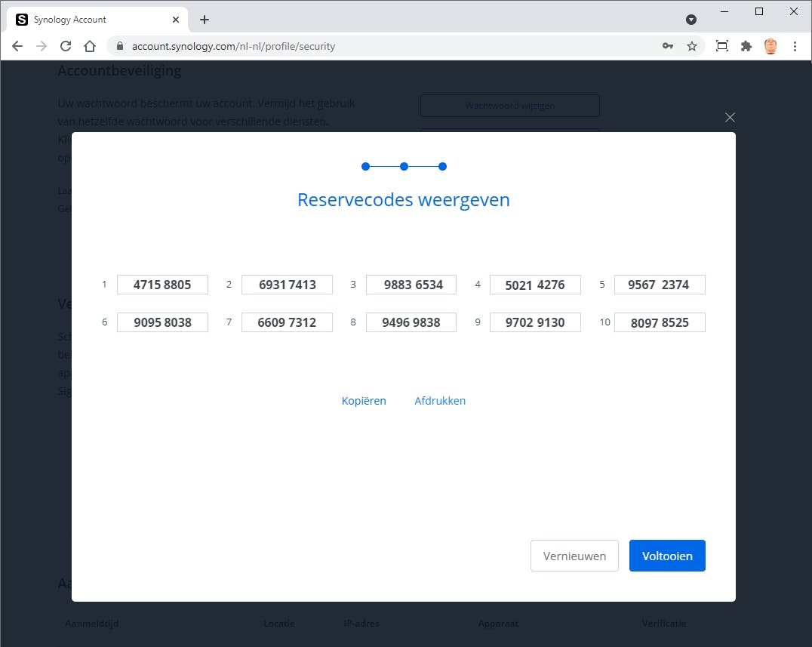
Task: Select backup code 5021 4276
Action: click(x=535, y=285)
